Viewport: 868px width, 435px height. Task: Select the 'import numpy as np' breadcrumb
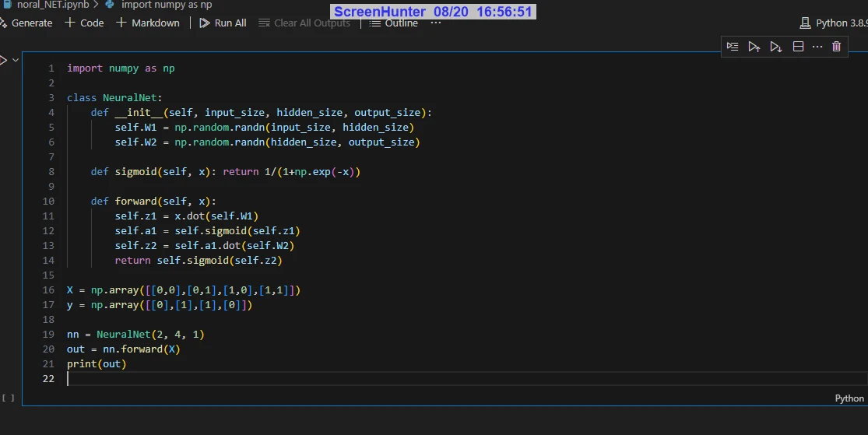coord(166,5)
